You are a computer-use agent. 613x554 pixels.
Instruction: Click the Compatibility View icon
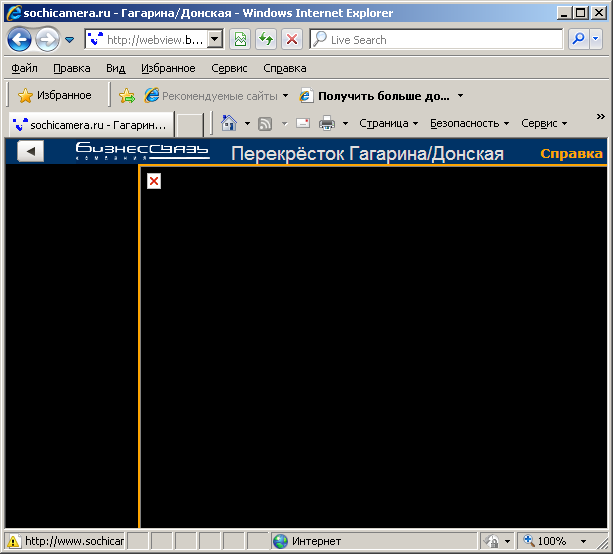(x=240, y=40)
